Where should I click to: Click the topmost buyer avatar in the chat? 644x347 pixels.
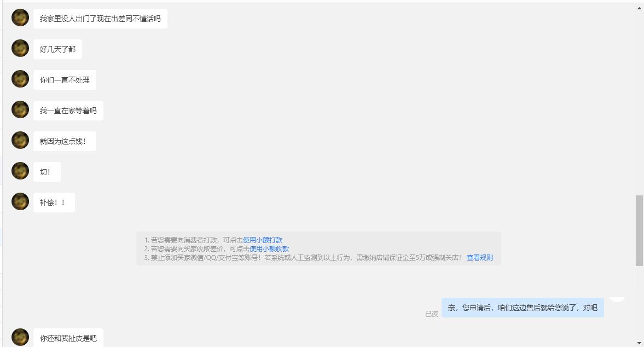[20, 18]
